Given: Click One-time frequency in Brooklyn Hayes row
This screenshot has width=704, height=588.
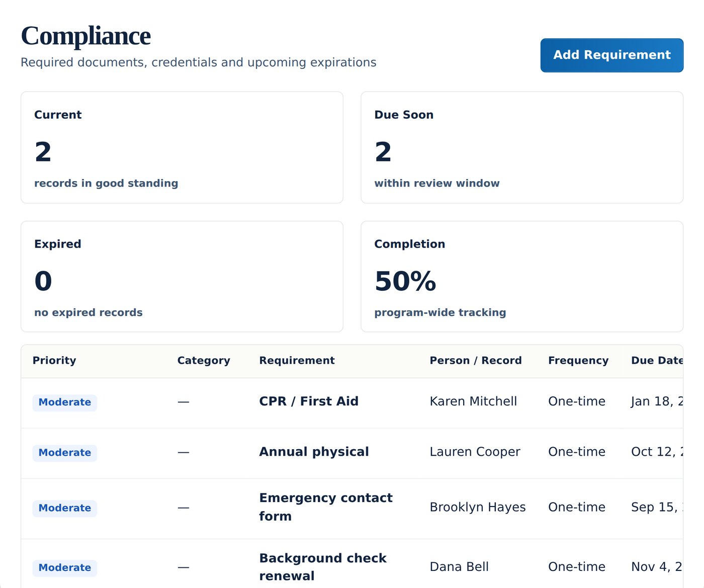Looking at the screenshot, I should tap(577, 507).
